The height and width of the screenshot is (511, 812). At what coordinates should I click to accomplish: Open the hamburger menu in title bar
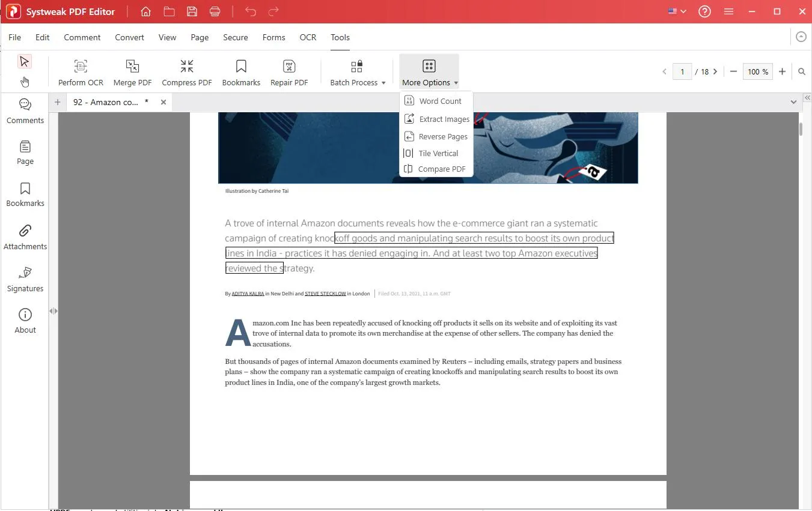(728, 11)
